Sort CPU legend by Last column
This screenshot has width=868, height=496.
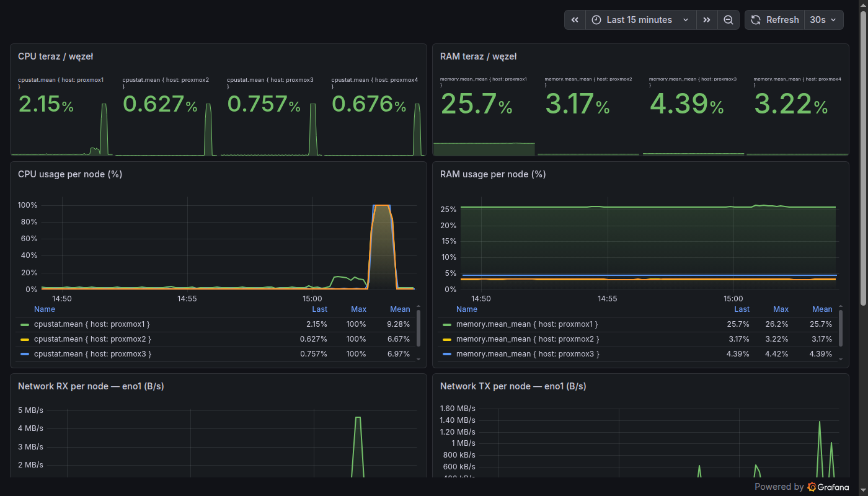[x=320, y=309]
